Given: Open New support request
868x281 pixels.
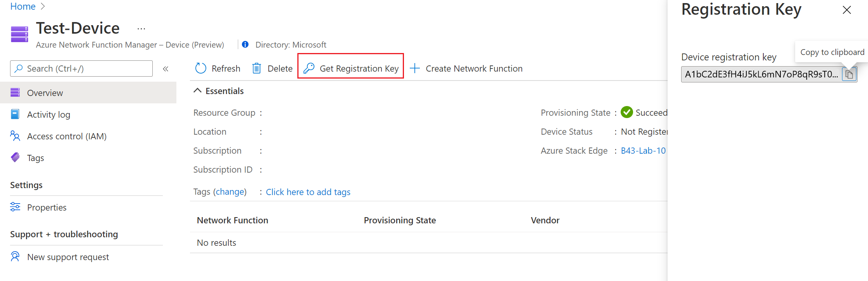Looking at the screenshot, I should [68, 257].
